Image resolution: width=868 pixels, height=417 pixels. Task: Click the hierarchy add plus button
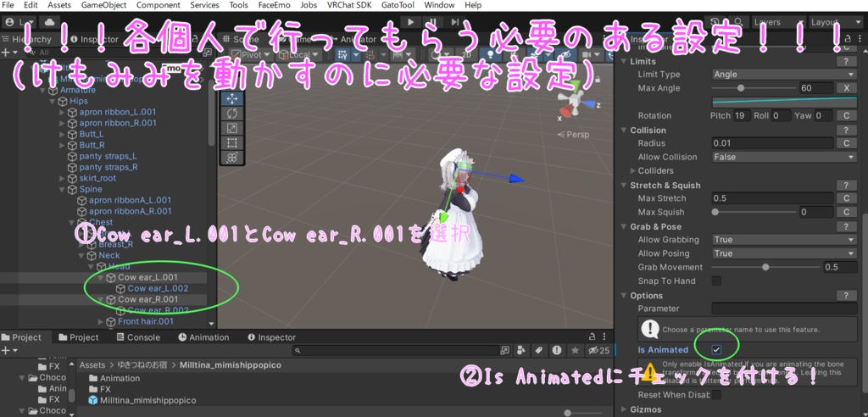pyautogui.click(x=6, y=52)
